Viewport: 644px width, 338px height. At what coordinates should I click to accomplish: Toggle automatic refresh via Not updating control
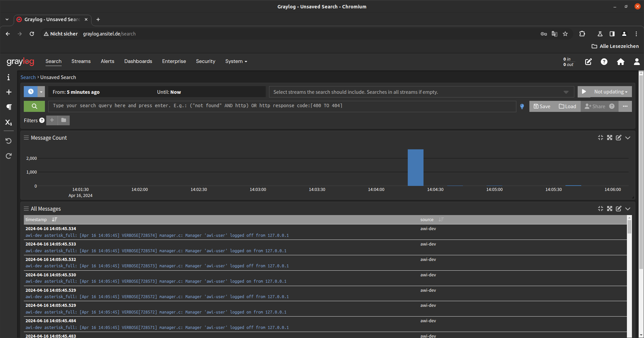[x=604, y=91]
